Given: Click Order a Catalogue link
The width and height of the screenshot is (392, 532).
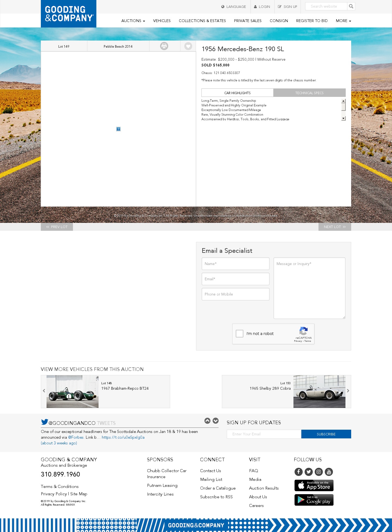Looking at the screenshot, I should [218, 488].
